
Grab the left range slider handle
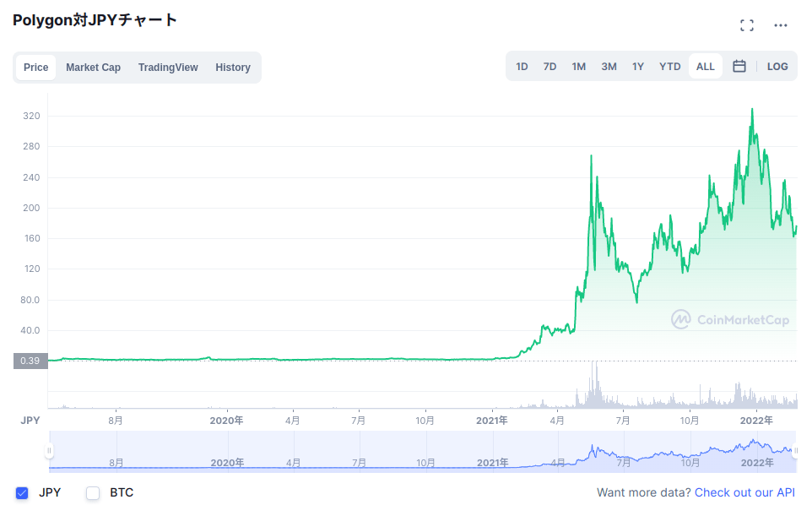click(x=49, y=451)
